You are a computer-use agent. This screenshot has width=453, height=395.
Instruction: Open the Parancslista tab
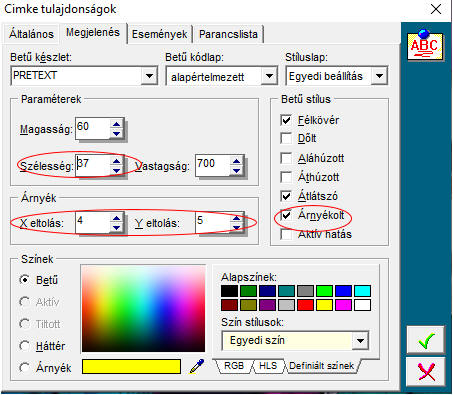[228, 34]
